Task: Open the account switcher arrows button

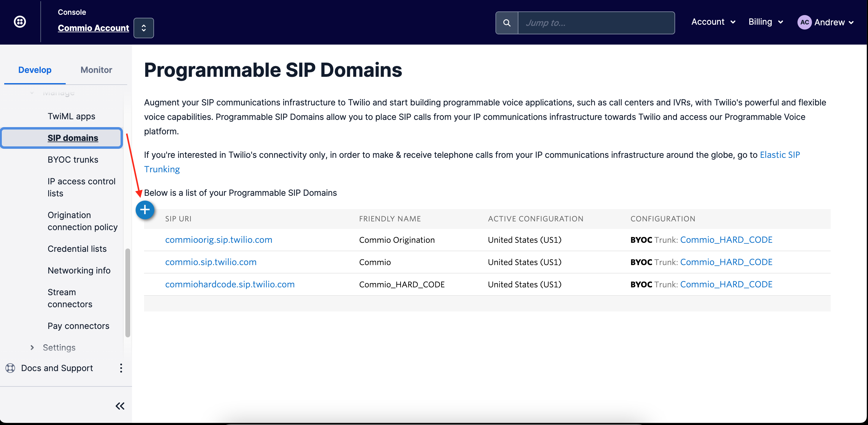Action: (x=143, y=28)
